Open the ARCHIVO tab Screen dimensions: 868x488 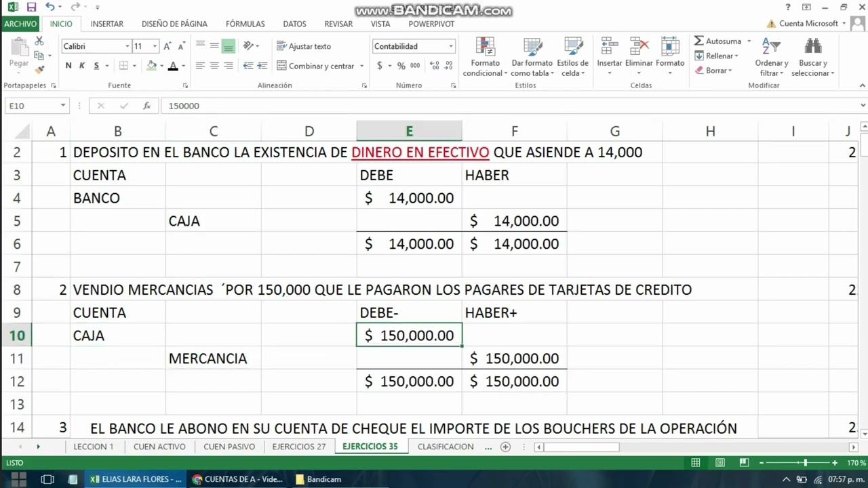tap(20, 24)
